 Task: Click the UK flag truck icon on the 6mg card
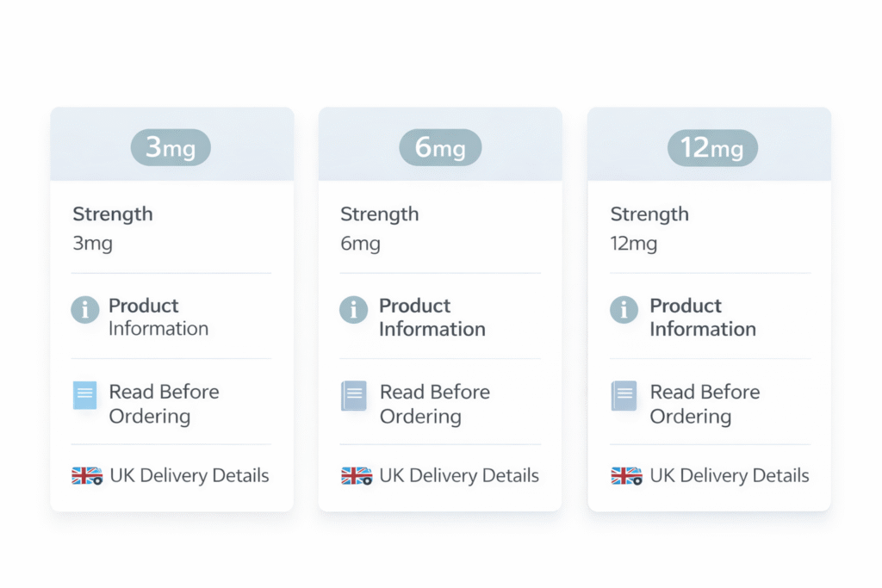click(354, 475)
